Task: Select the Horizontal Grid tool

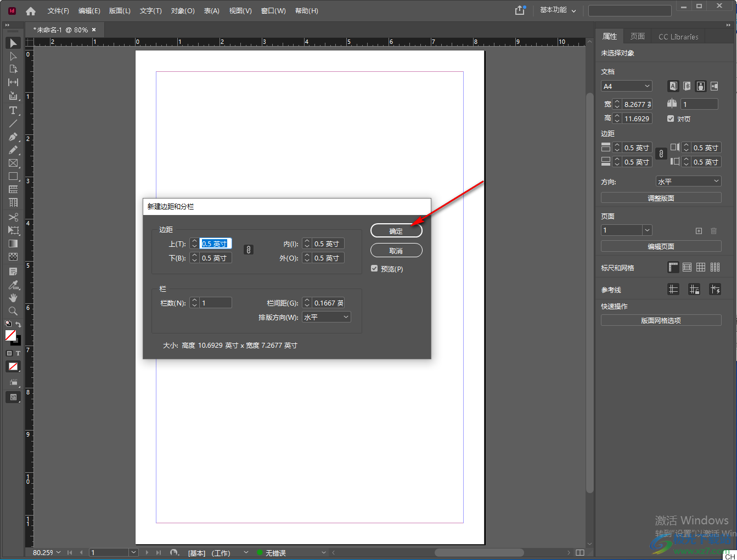Action: coord(13,189)
